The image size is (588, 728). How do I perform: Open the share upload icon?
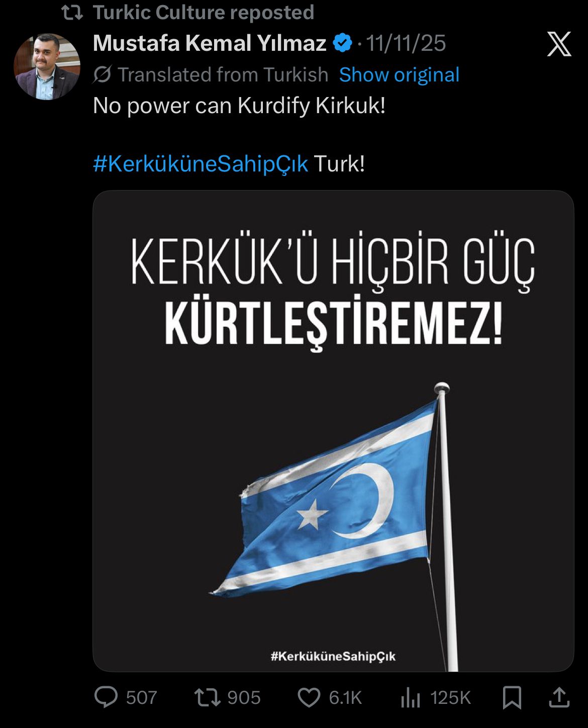(x=559, y=697)
